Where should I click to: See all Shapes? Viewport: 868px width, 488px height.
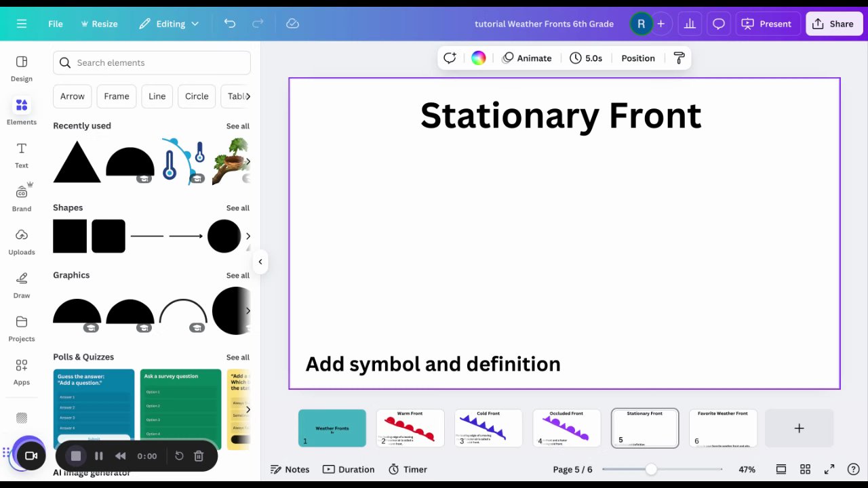pyautogui.click(x=238, y=208)
